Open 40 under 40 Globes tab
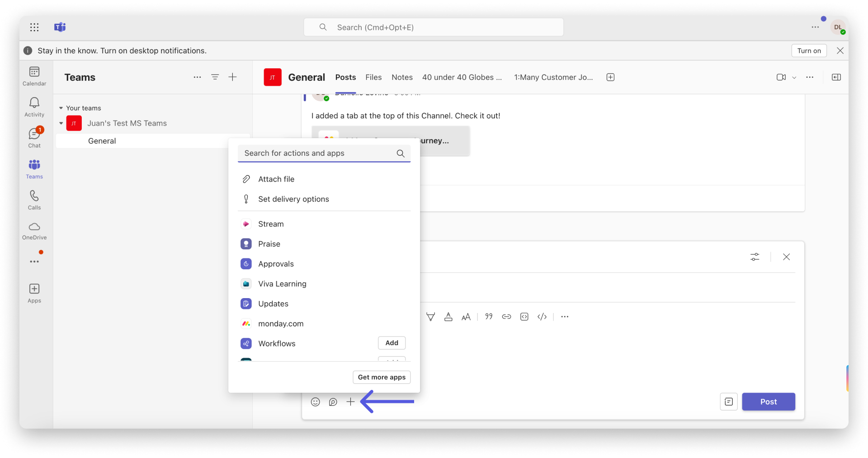The height and width of the screenshot is (458, 868). point(462,77)
